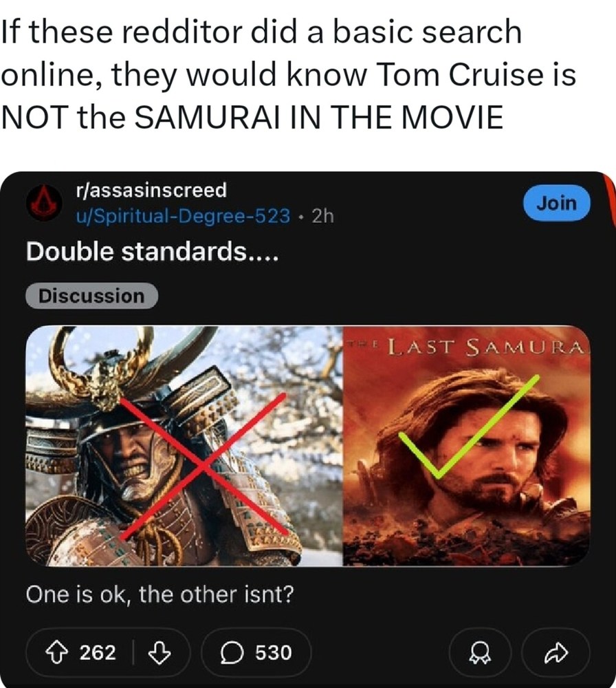Click the 530 comments count
Screen dimensions: 616x688
click(x=274, y=652)
